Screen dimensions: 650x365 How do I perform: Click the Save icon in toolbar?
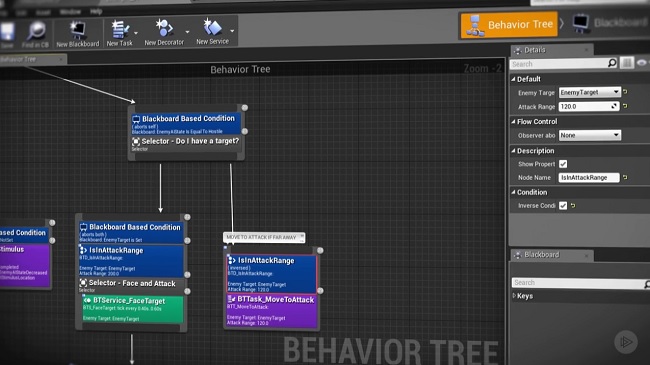click(x=7, y=32)
